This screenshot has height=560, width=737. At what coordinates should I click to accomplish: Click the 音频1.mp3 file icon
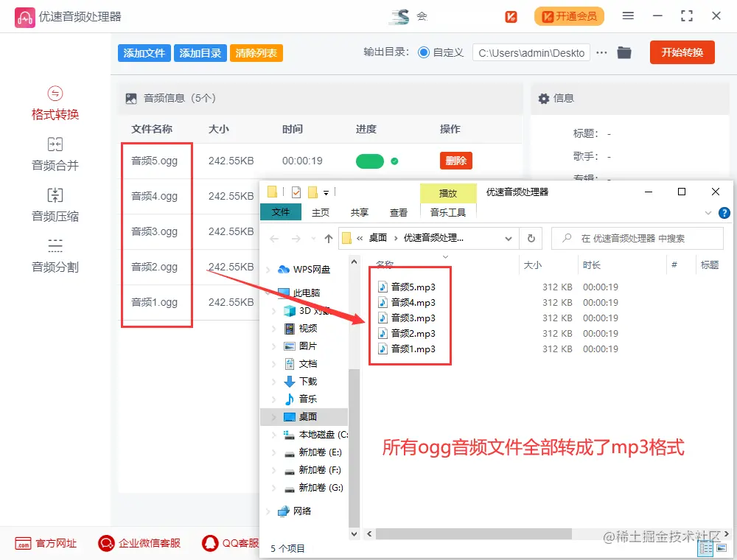point(383,349)
